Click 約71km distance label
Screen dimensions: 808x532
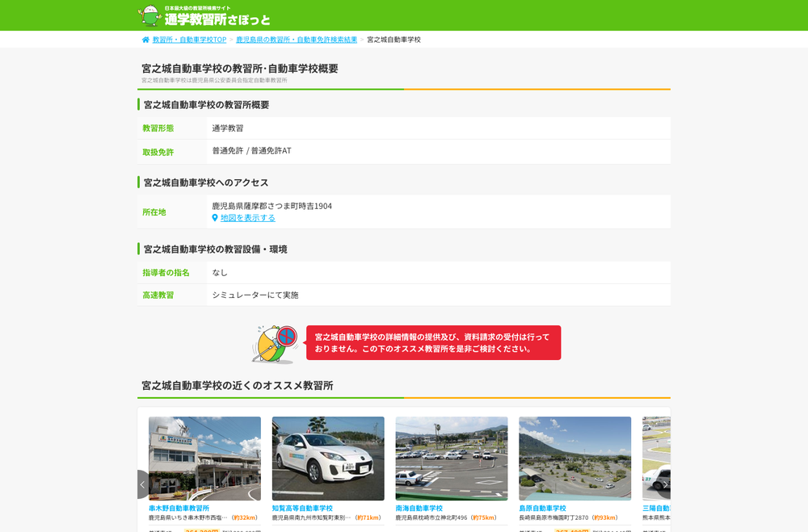pos(368,517)
